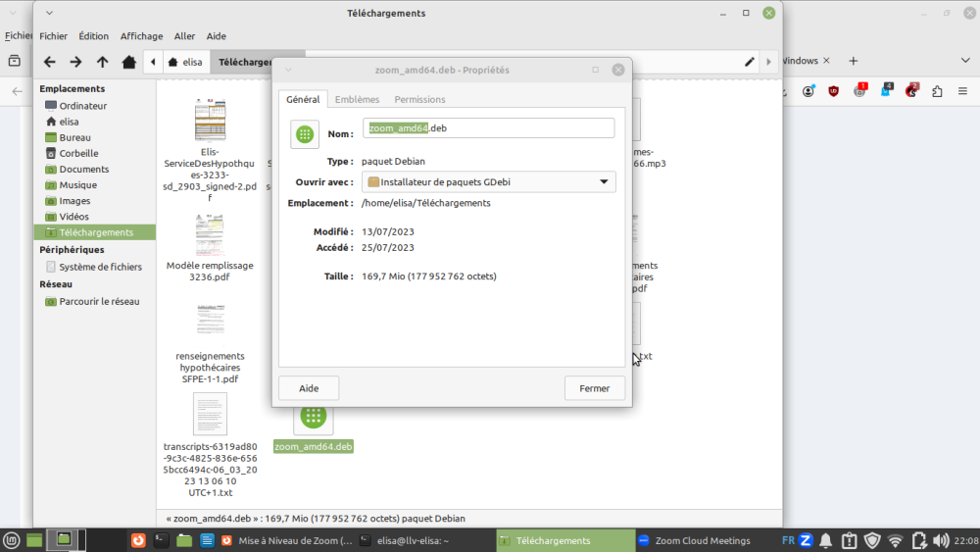Image resolution: width=980 pixels, height=552 pixels.
Task: Click the shield security tray icon
Action: 872,541
